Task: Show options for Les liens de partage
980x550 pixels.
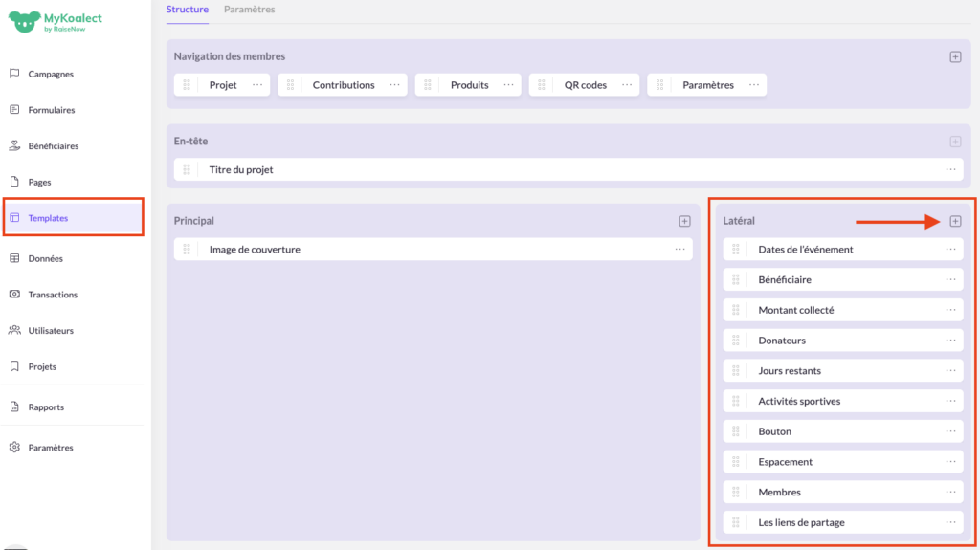Action: coord(950,522)
